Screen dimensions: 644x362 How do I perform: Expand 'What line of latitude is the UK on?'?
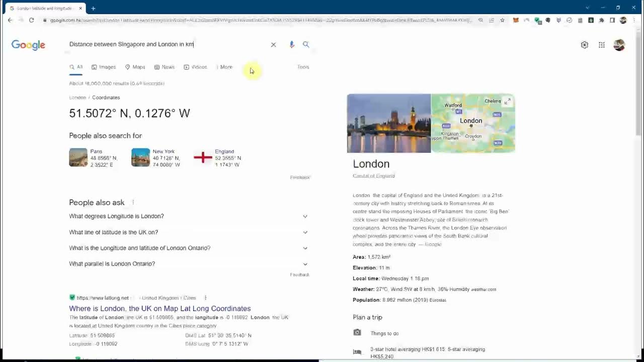[189, 232]
